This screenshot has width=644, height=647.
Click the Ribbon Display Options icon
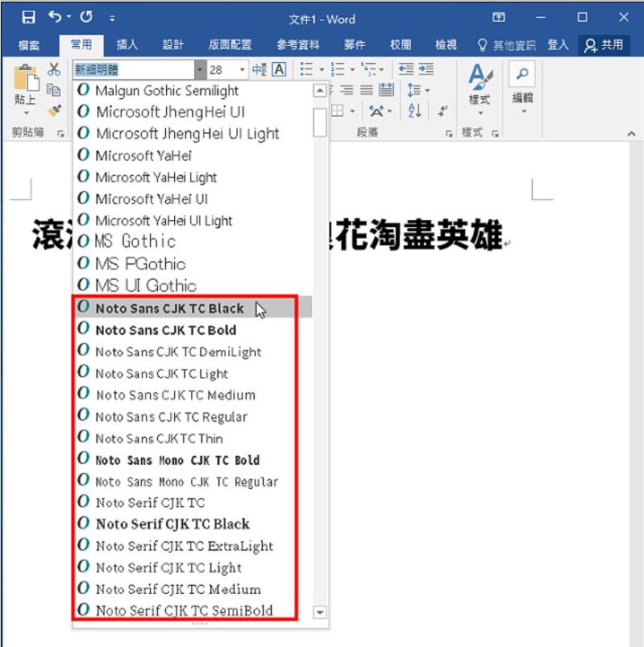coord(498,18)
